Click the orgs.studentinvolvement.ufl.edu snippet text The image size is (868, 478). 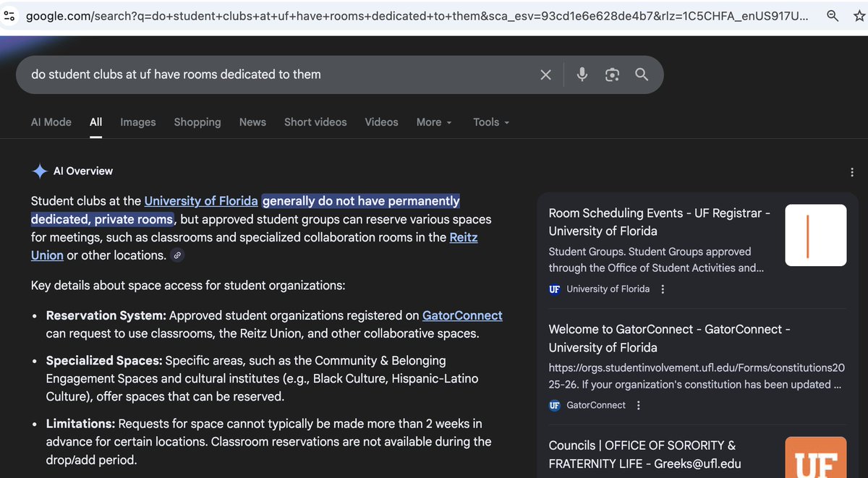point(695,377)
